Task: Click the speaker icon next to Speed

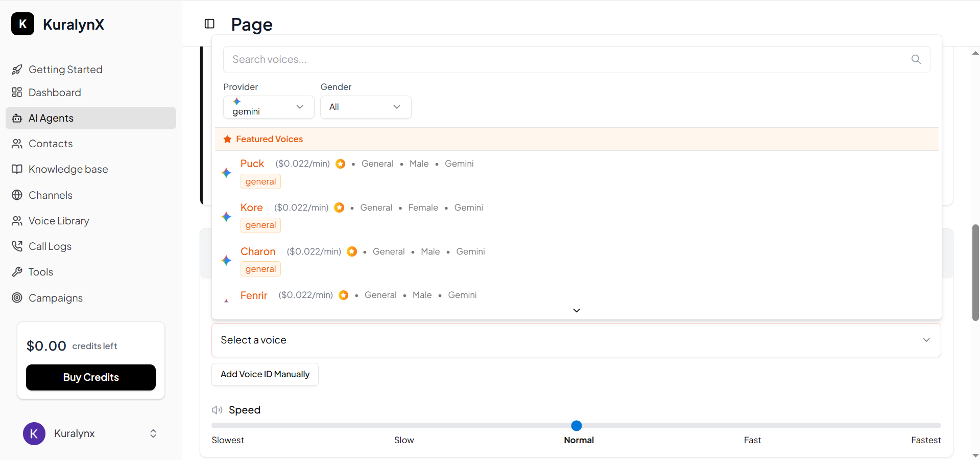Action: (x=217, y=410)
